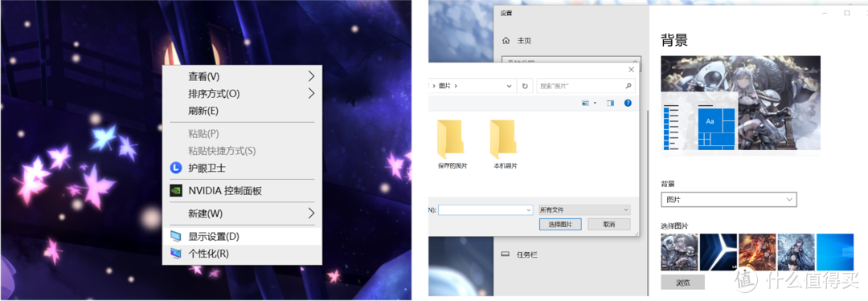
Task: Open the 所有文件 file type dropdown
Action: click(584, 210)
